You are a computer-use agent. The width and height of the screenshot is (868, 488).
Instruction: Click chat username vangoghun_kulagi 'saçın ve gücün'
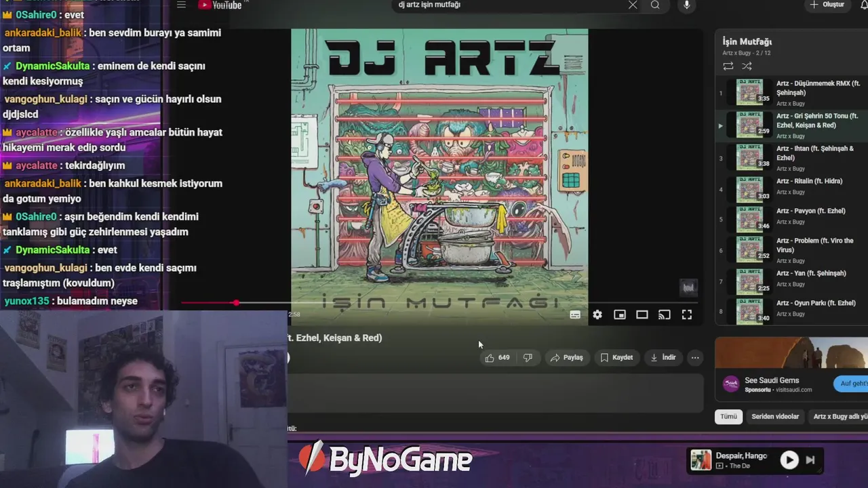coord(46,99)
